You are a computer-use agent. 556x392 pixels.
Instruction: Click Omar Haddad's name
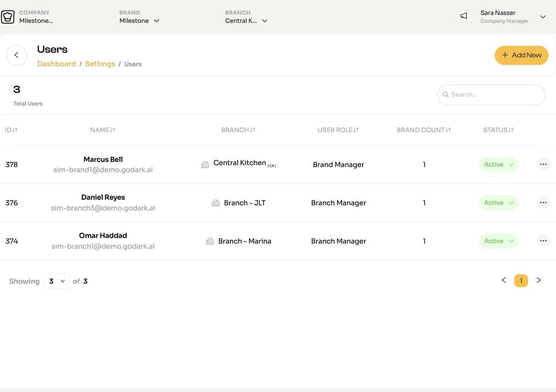coord(103,236)
